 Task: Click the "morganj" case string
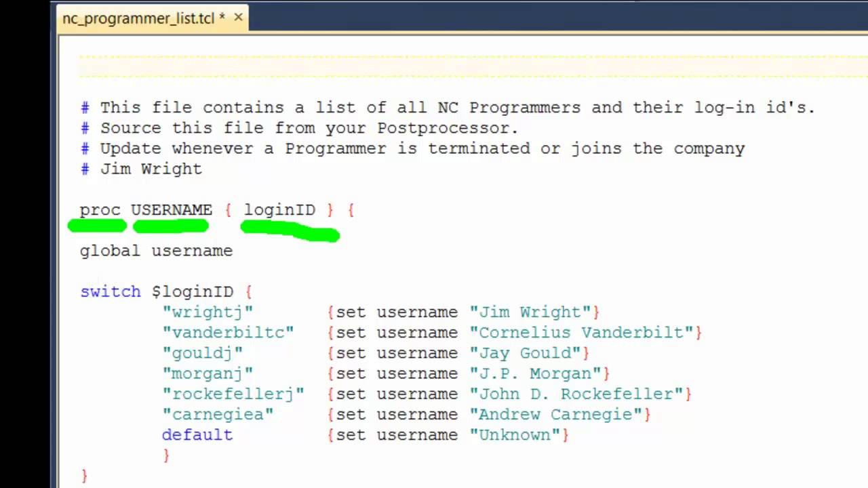tap(208, 373)
